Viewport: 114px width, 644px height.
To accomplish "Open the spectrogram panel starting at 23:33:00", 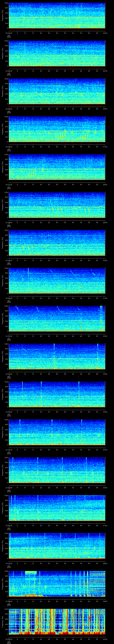I will [57, 394].
